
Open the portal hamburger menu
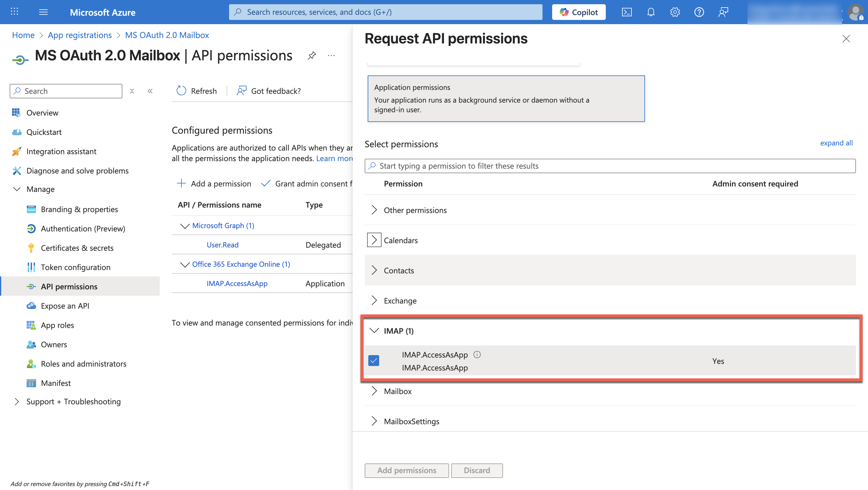[43, 12]
